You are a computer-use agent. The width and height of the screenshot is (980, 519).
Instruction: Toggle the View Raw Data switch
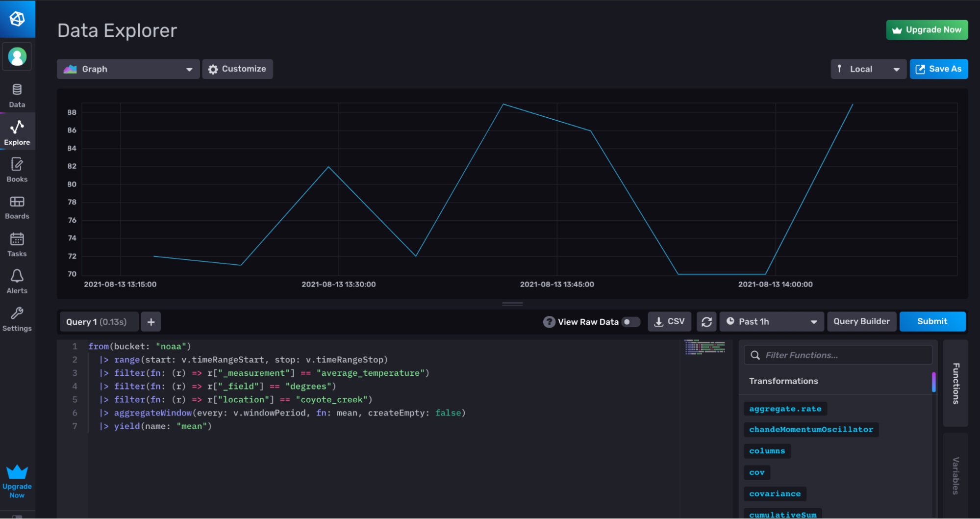(x=630, y=322)
